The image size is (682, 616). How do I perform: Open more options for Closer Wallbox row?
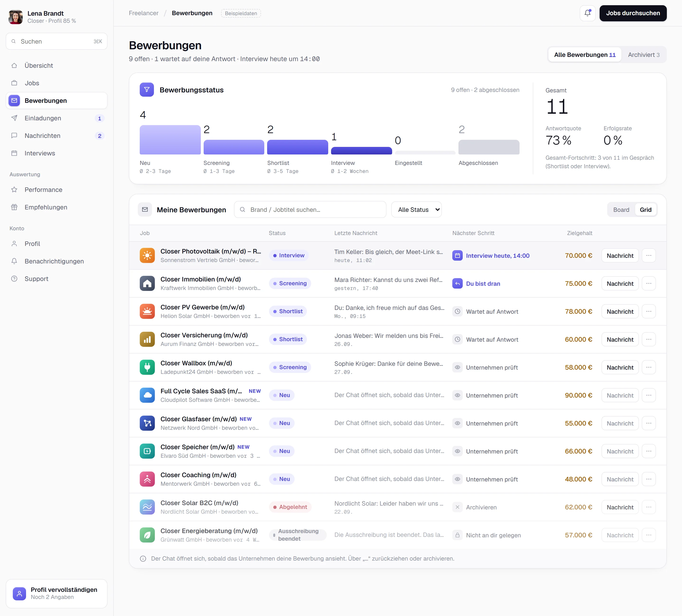pyautogui.click(x=649, y=367)
